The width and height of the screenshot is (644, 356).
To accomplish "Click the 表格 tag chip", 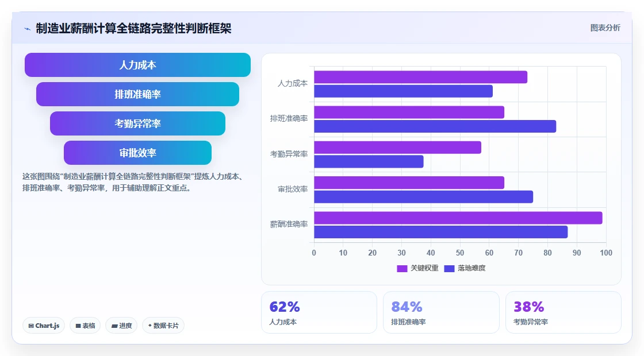I will click(x=85, y=326).
